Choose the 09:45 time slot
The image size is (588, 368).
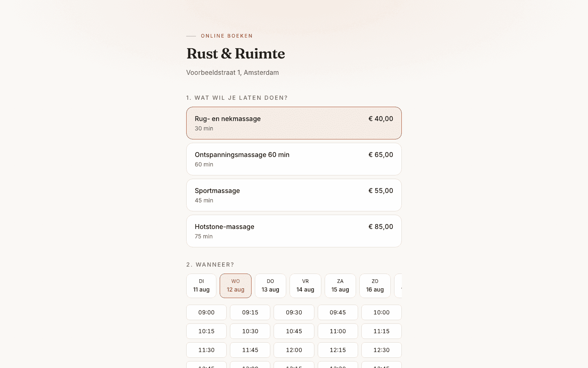(338, 312)
